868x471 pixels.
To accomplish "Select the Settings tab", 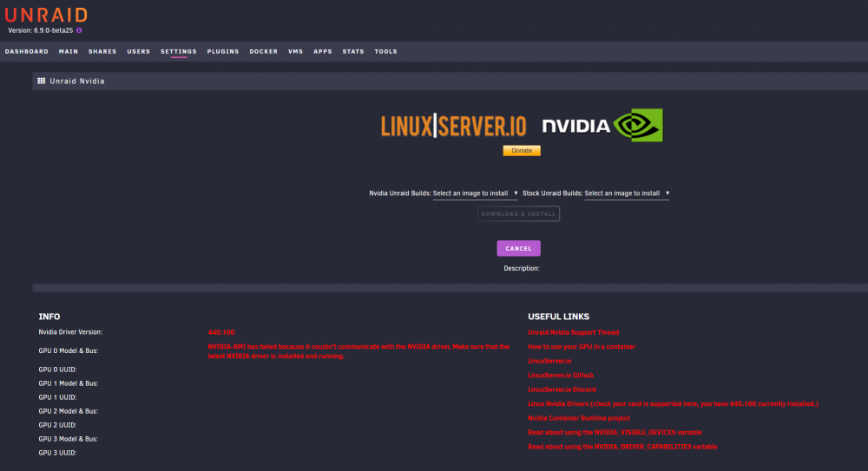I will [179, 51].
